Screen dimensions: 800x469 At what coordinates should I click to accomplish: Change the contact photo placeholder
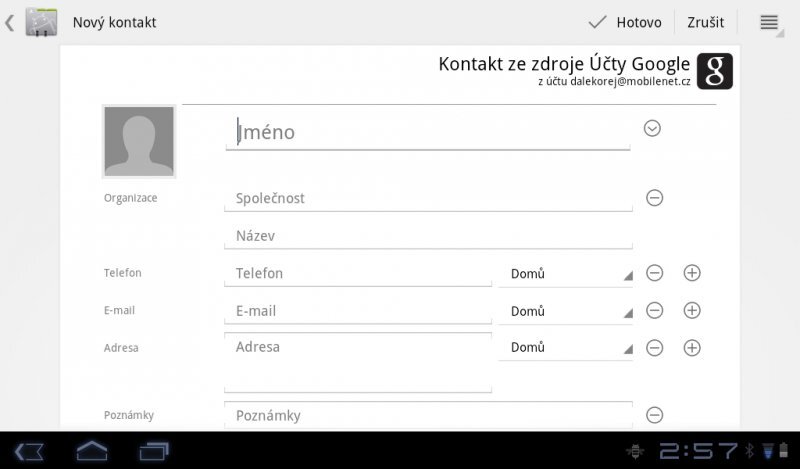click(139, 141)
